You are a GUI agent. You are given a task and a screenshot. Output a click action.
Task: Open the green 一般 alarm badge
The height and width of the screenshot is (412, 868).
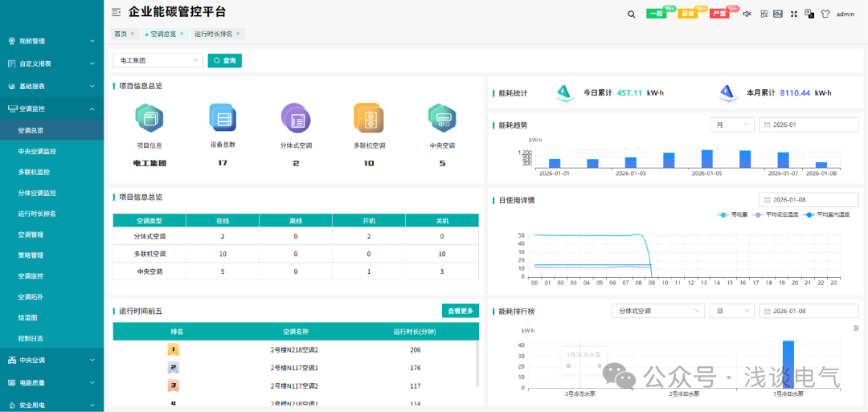pyautogui.click(x=657, y=14)
